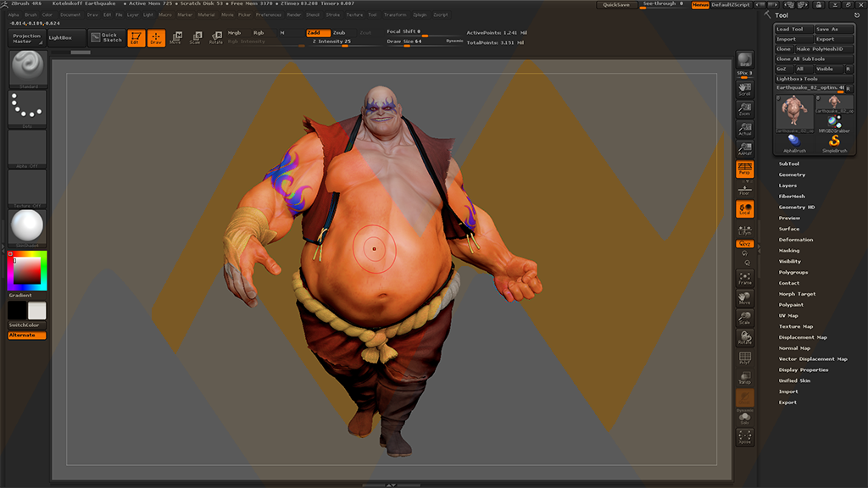The image size is (868, 488).
Task: Click the Xpose icon
Action: point(744,437)
